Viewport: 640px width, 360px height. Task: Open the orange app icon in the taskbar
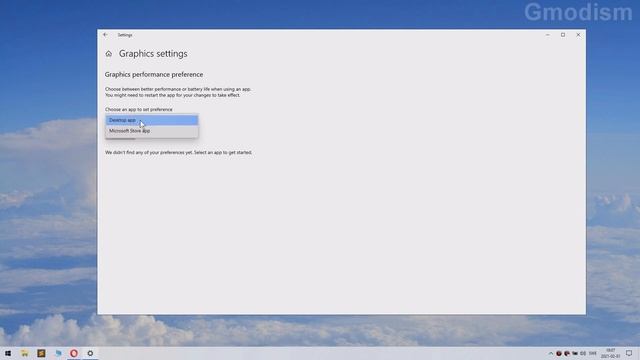(41, 353)
